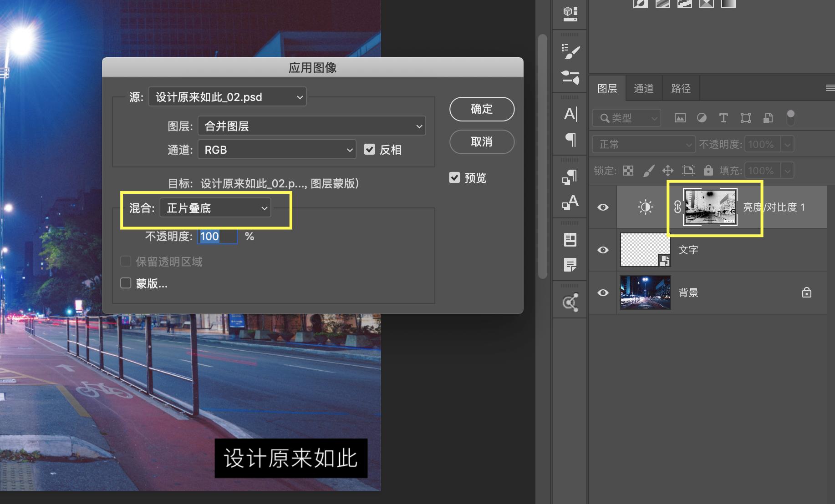This screenshot has width=835, height=504.
Task: Click the 取消 button
Action: pyautogui.click(x=481, y=142)
